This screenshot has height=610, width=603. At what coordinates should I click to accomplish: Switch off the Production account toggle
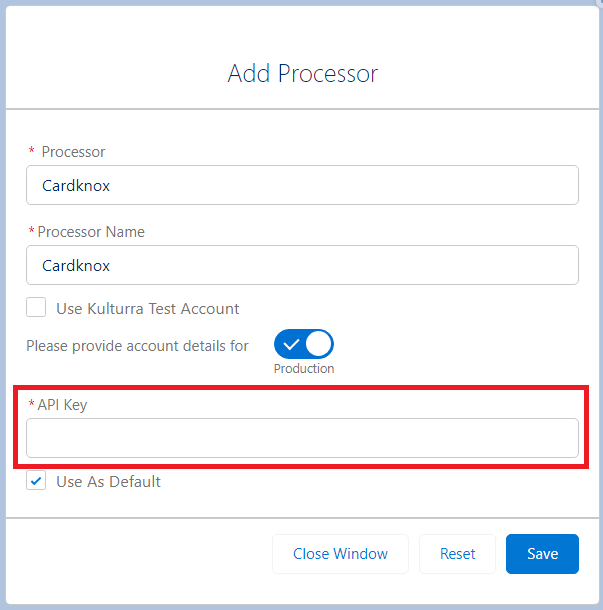pos(304,345)
